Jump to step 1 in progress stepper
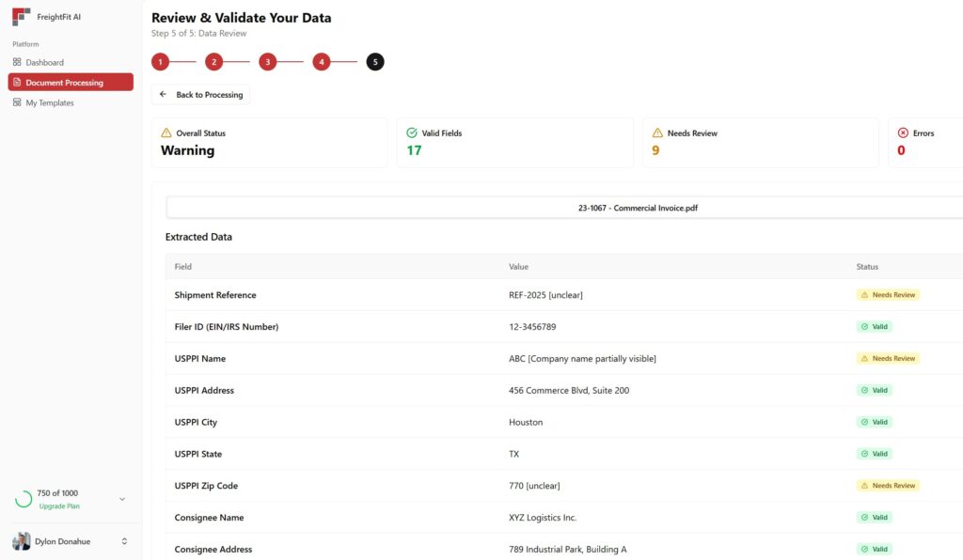Image resolution: width=963 pixels, height=560 pixels. coord(161,62)
